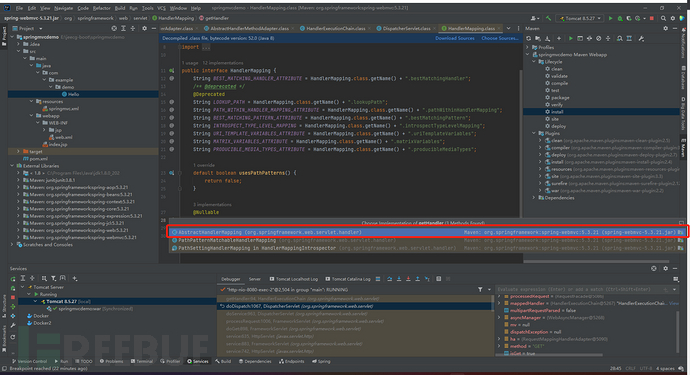Screen dimensions: 690x375
Task: Open the Problems tool window
Action: point(111,361)
